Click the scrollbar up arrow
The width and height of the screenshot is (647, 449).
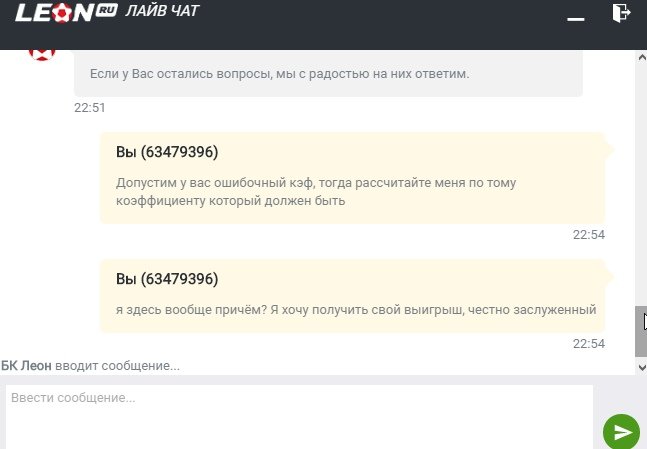point(641,58)
